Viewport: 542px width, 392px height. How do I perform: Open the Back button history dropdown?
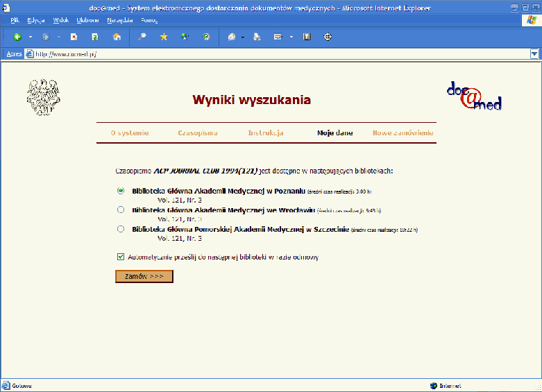click(31, 37)
